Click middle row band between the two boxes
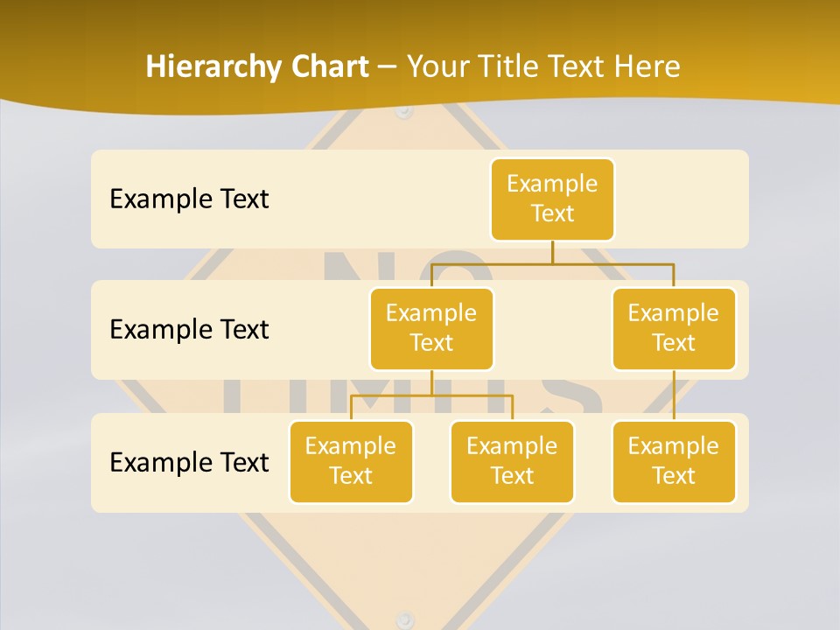This screenshot has height=630, width=840. [552, 329]
